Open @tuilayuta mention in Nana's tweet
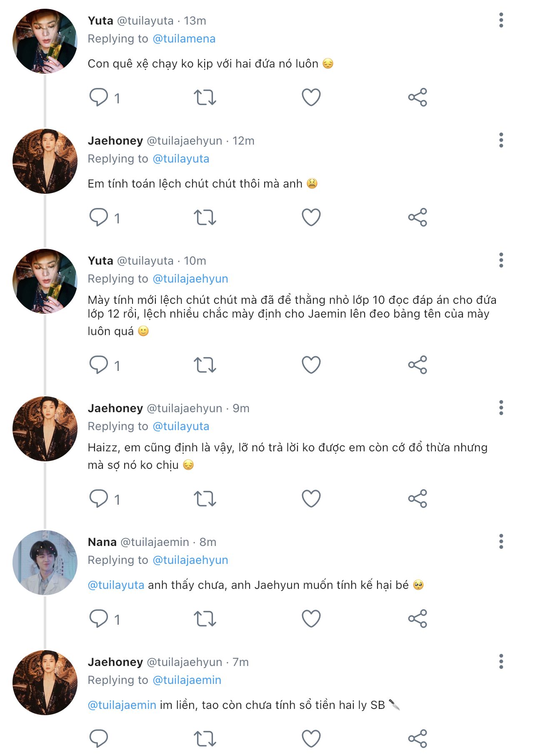Viewport: 535px width, 756px height. tap(116, 585)
